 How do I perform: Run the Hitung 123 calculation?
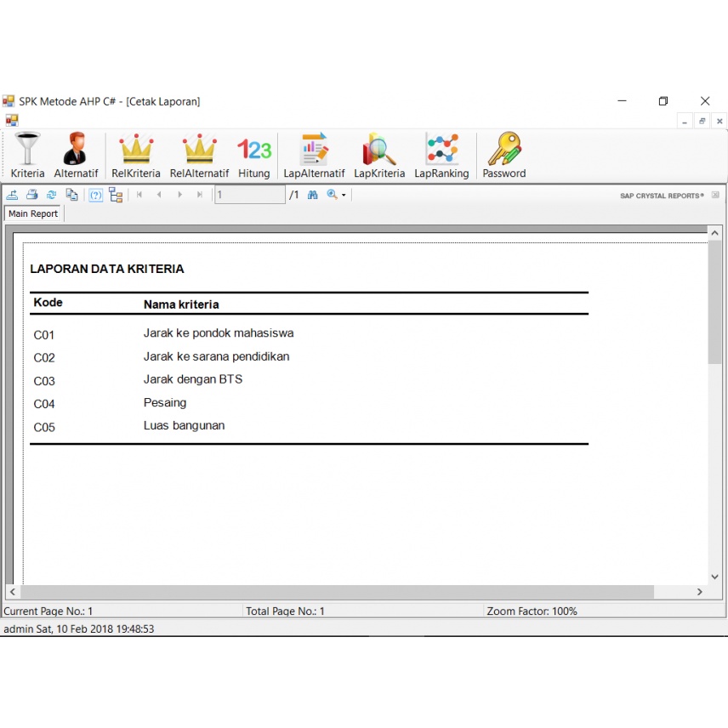254,156
